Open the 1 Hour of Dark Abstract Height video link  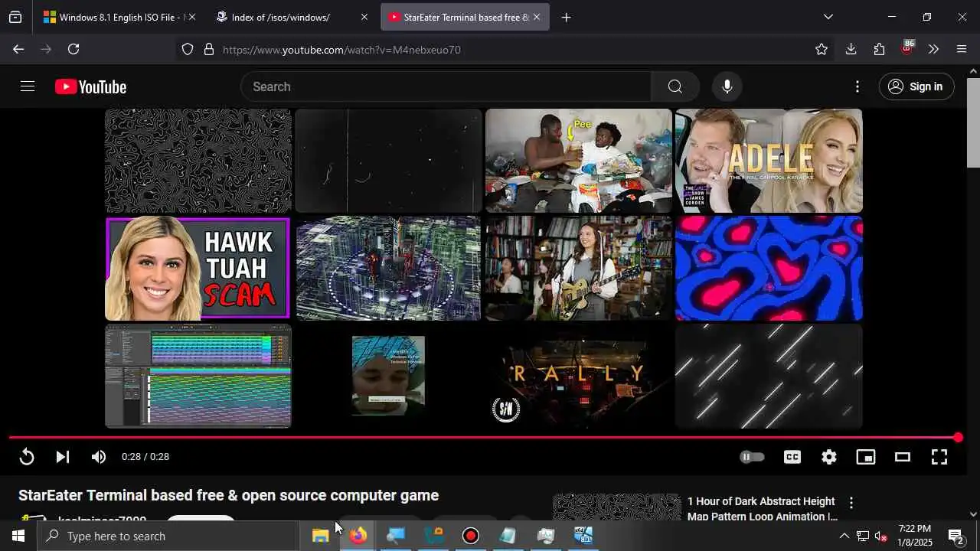point(761,509)
